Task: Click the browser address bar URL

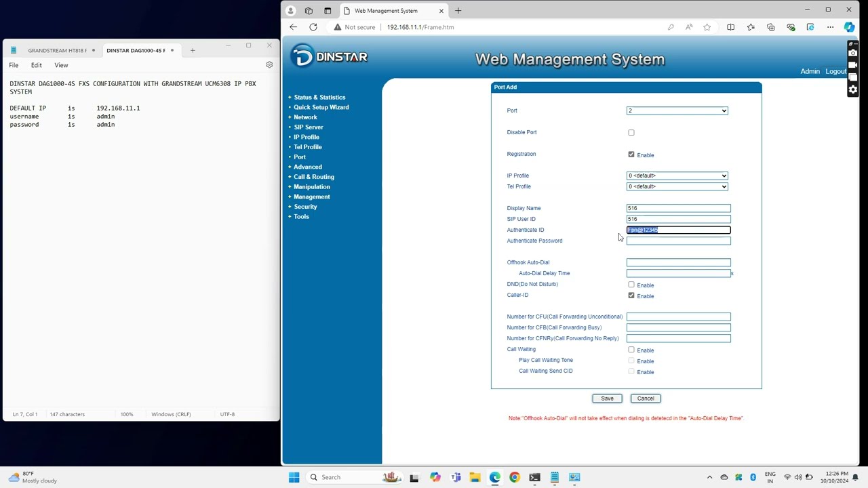Action: click(x=420, y=27)
